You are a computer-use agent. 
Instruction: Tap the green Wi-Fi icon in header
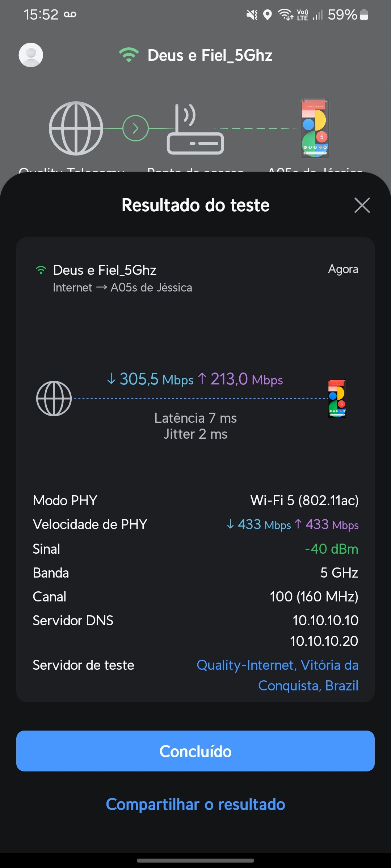pyautogui.click(x=129, y=55)
